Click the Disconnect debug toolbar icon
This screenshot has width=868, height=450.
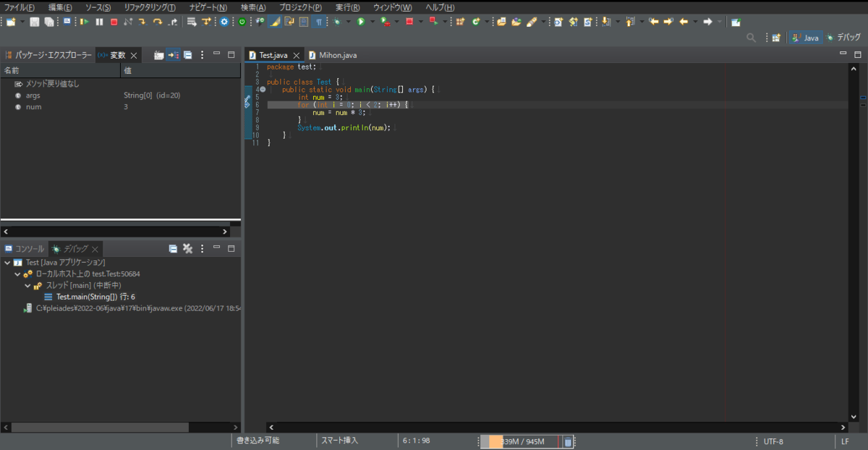[128, 22]
